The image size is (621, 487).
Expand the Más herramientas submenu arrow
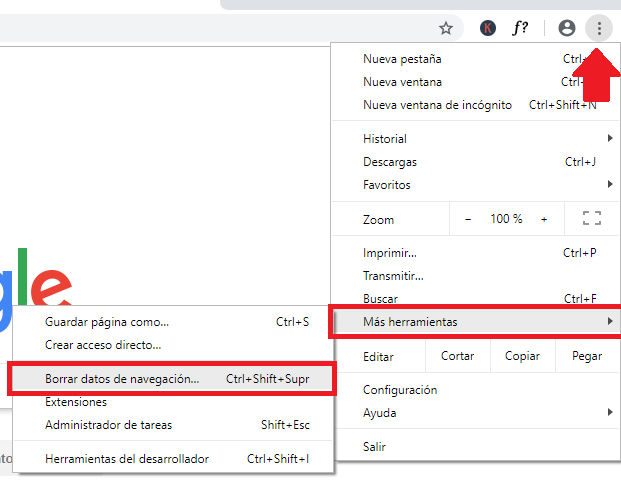610,321
